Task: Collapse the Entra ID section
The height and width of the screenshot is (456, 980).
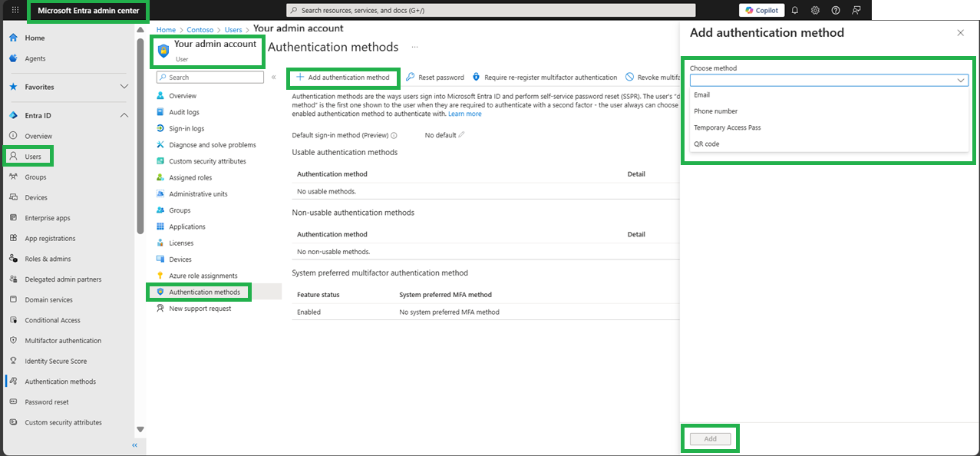Action: [124, 115]
